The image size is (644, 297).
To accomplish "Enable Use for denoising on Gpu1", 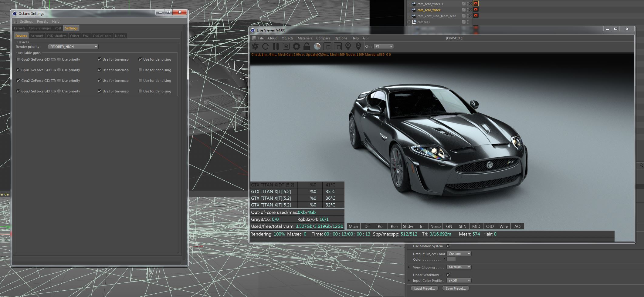I will (140, 70).
